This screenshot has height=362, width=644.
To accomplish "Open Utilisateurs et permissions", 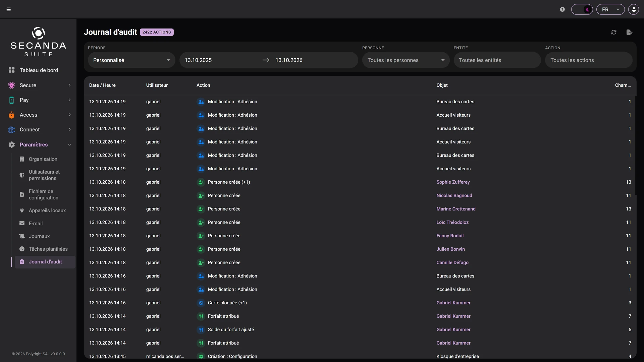I will click(x=44, y=175).
